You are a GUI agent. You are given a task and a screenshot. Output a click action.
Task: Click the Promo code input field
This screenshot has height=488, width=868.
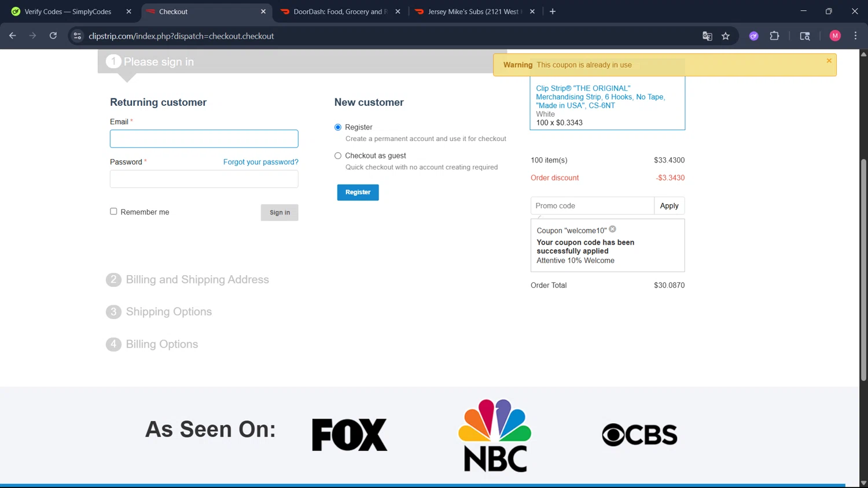point(592,206)
